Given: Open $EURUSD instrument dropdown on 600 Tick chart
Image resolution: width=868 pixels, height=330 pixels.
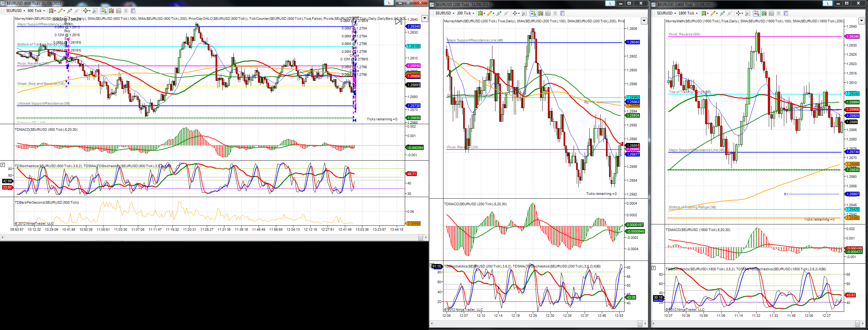Looking at the screenshot, I should 15,11.
